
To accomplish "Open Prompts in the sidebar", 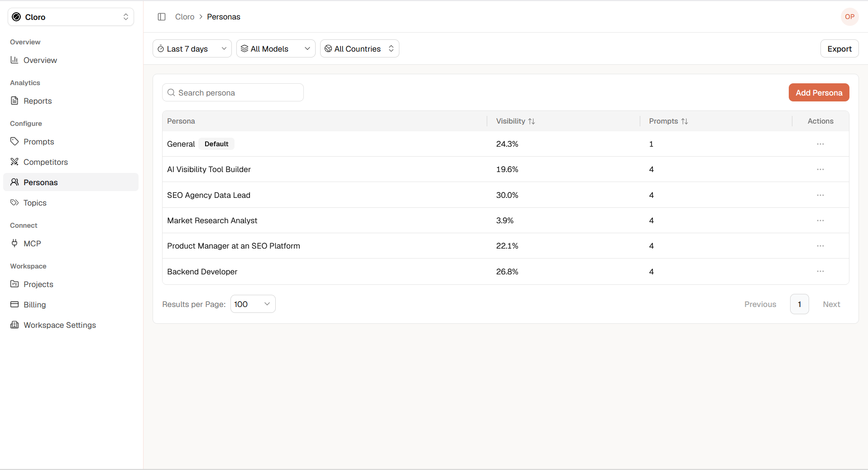I will click(x=71, y=142).
